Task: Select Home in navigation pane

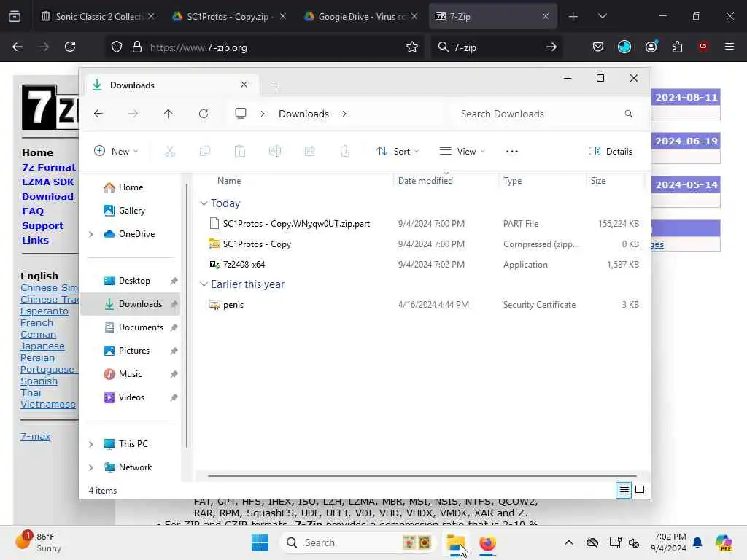Action: [x=130, y=187]
